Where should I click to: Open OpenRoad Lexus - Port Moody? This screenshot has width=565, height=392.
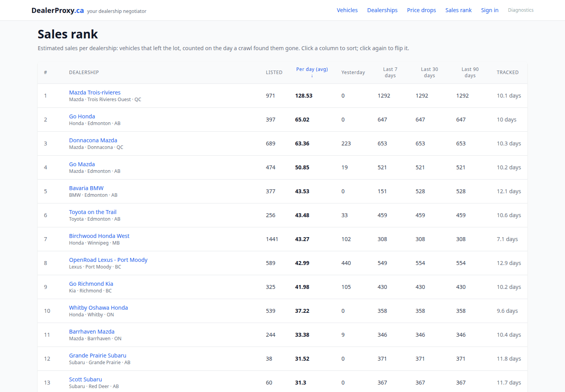108,260
